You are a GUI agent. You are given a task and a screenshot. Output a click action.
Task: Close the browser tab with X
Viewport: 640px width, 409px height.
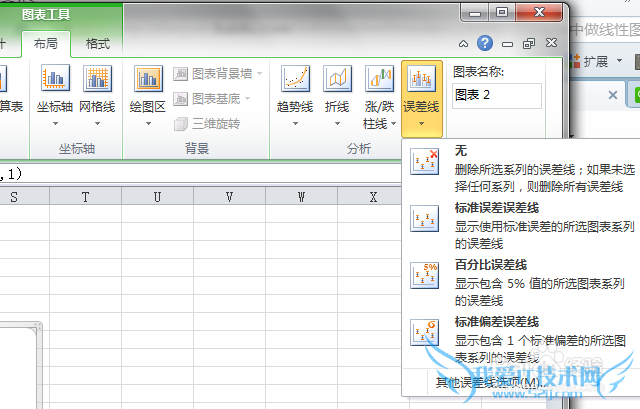[x=613, y=95]
